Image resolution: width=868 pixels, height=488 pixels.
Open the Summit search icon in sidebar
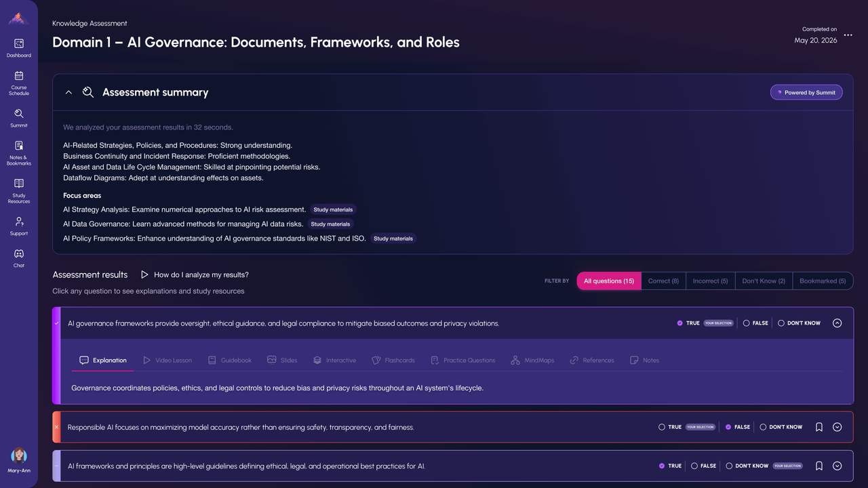19,118
